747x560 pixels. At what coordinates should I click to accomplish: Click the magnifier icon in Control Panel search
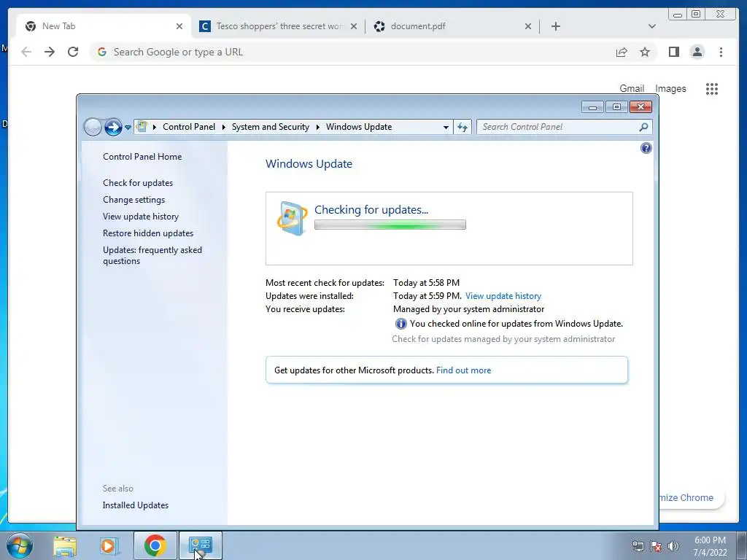click(x=643, y=127)
